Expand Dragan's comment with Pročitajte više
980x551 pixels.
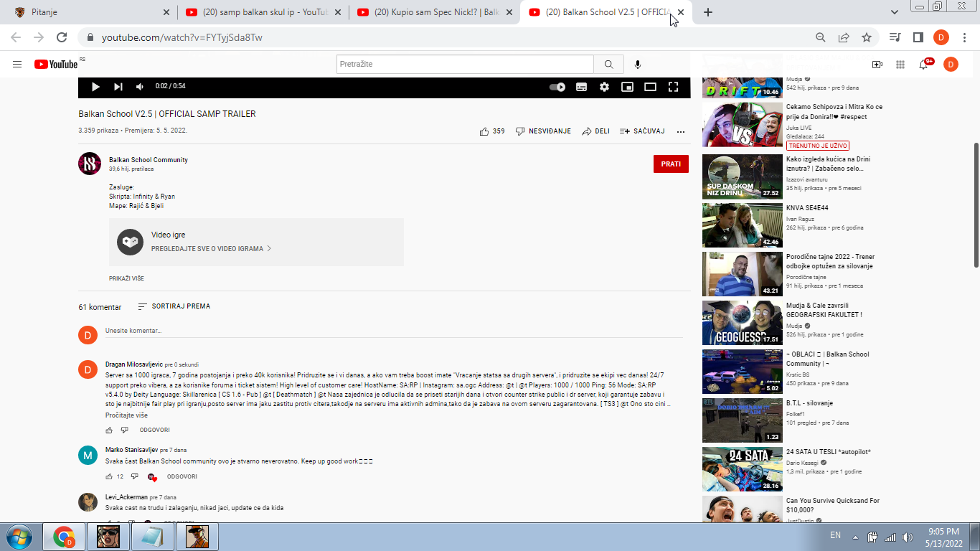(x=126, y=415)
